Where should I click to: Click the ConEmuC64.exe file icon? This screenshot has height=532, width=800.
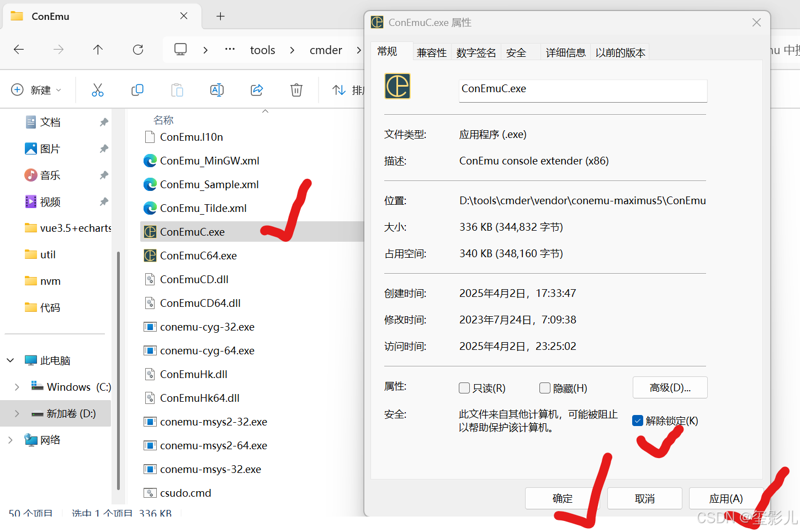pyautogui.click(x=150, y=256)
